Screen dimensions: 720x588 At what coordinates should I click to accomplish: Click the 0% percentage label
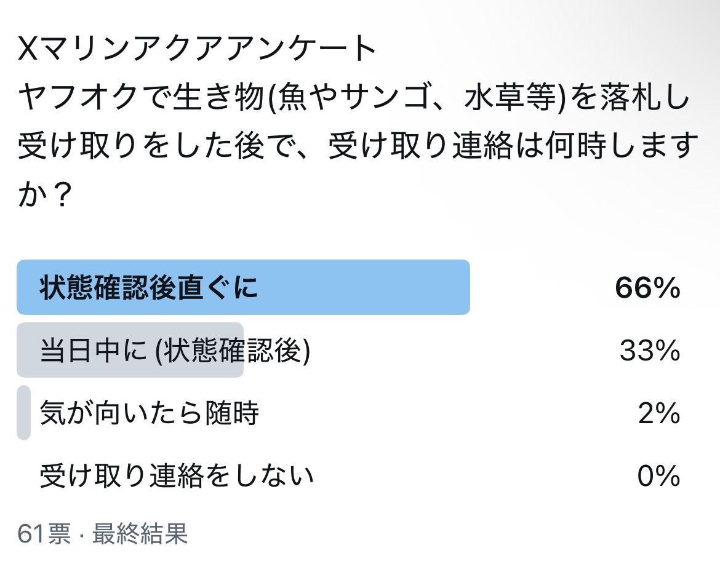point(658,475)
